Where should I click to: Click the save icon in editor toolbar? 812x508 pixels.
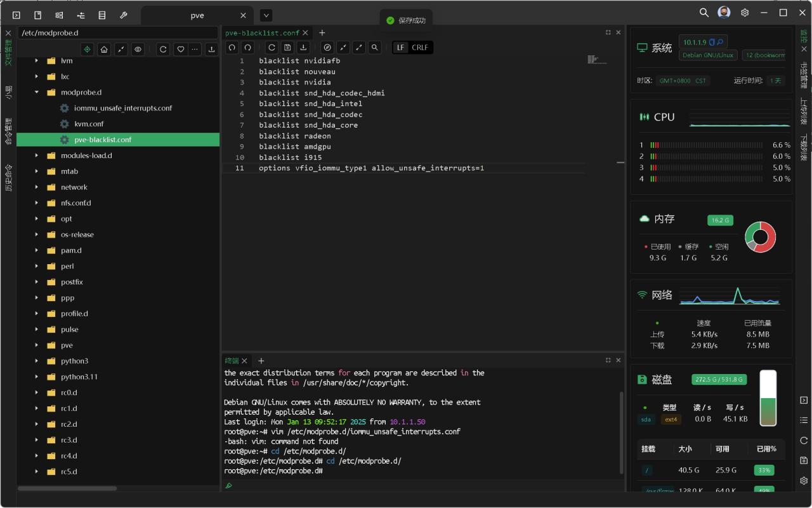(287, 47)
